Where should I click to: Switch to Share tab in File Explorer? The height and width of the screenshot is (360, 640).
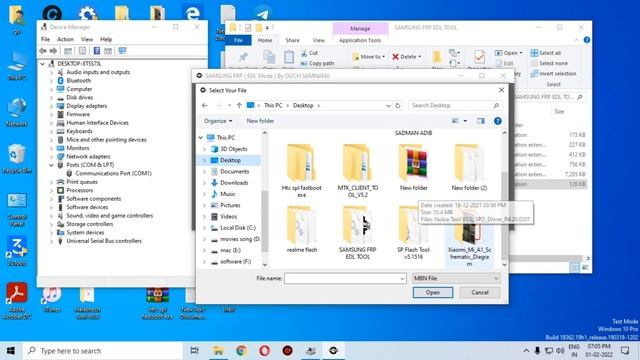pyautogui.click(x=292, y=40)
